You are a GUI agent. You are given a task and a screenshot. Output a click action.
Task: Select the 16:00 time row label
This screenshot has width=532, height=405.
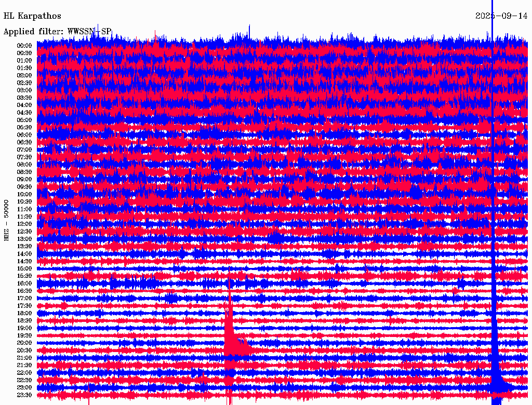(x=24, y=283)
